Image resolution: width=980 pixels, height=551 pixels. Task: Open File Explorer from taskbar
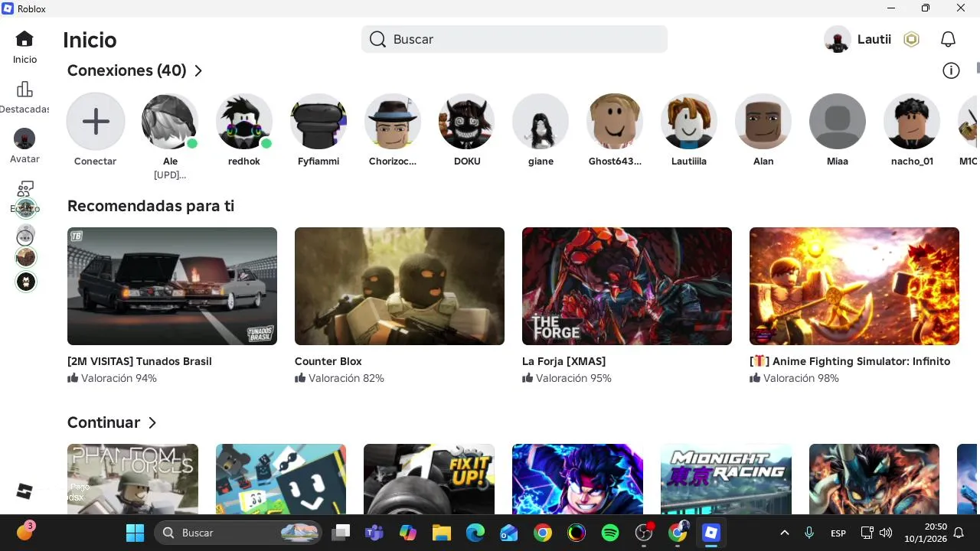pos(442,533)
